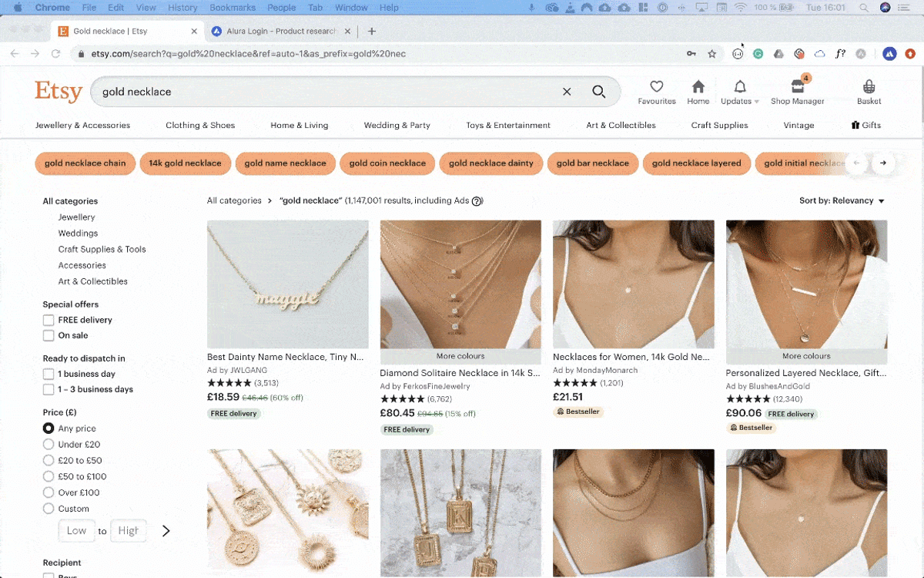
Task: Open the results info tooltip icon
Action: [x=477, y=200]
